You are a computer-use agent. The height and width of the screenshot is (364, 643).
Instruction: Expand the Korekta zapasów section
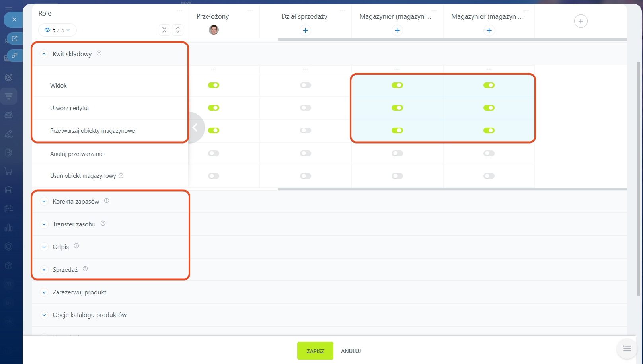click(44, 202)
